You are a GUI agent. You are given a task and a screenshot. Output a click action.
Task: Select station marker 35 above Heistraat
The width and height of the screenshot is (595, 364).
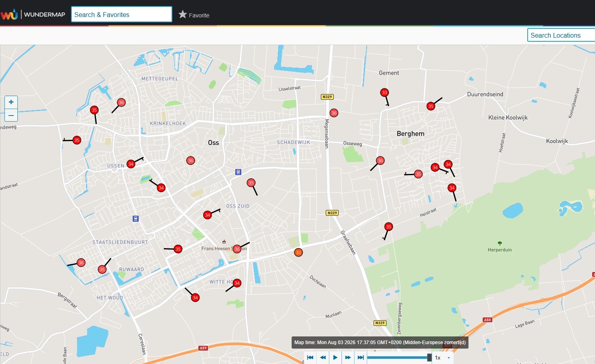[389, 227]
